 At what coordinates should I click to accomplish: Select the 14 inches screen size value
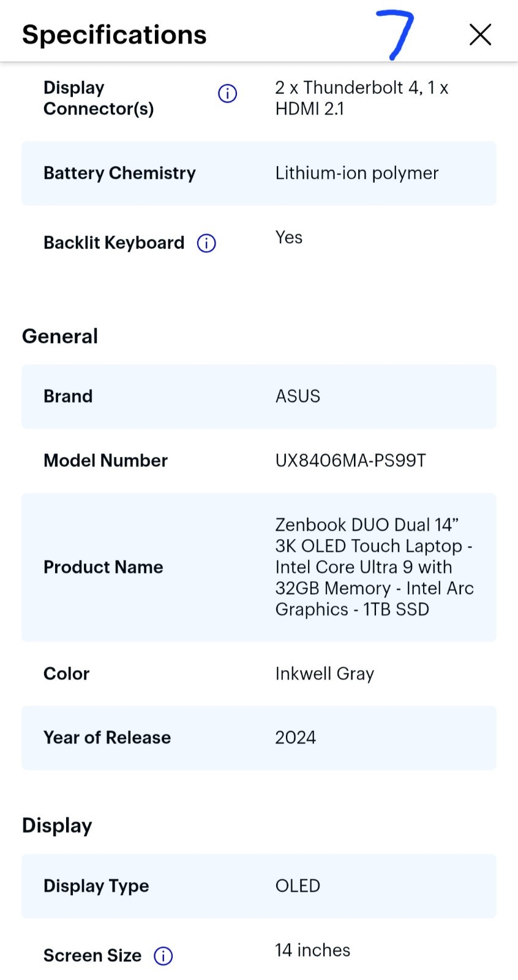(x=313, y=950)
